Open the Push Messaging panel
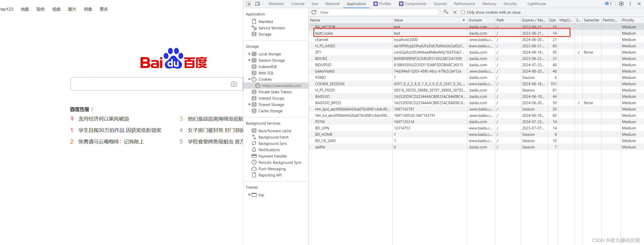Viewport: 644px width, 245px height. click(x=271, y=169)
